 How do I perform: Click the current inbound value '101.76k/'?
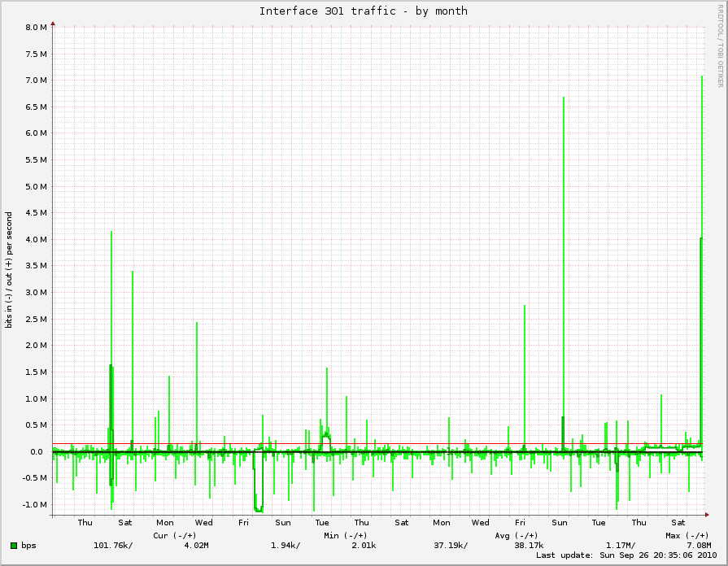[113, 546]
